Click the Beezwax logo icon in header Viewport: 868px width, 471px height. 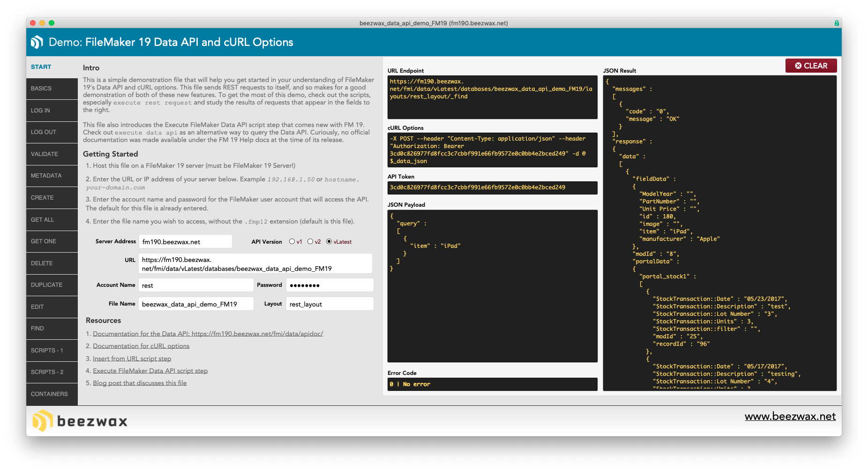pyautogui.click(x=37, y=42)
